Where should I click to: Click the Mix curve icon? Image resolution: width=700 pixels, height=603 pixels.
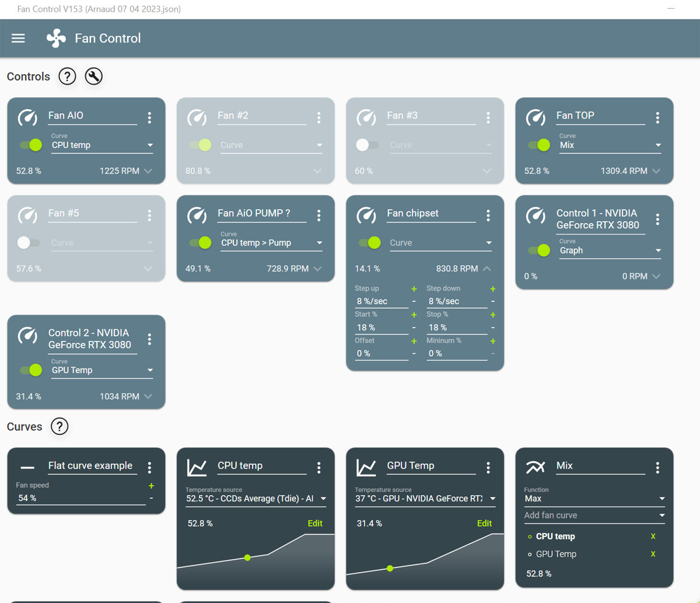tap(535, 467)
